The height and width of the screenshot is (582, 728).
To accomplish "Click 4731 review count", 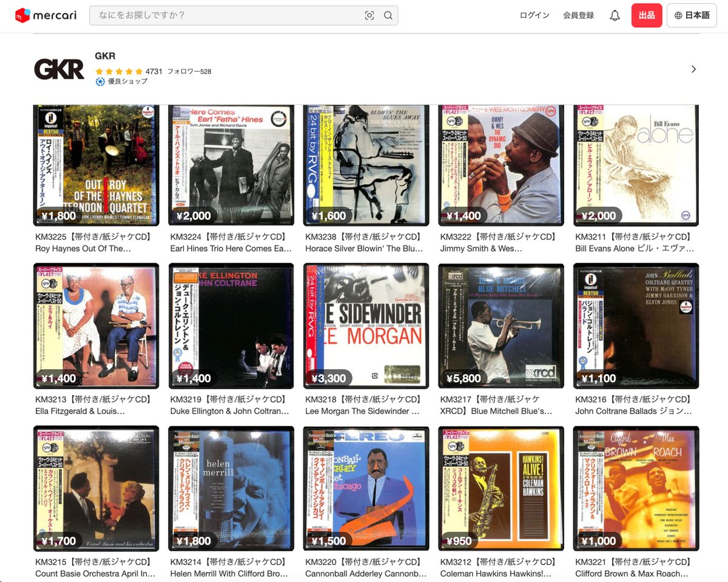I will pyautogui.click(x=154, y=72).
